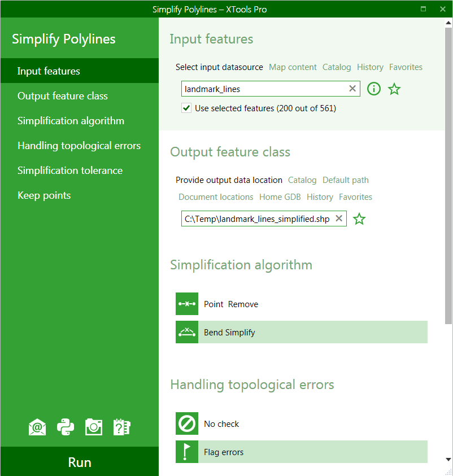Viewport: 453px width, 476px height.
Task: Jump to Handling topological errors in sidebar
Action: [80, 146]
